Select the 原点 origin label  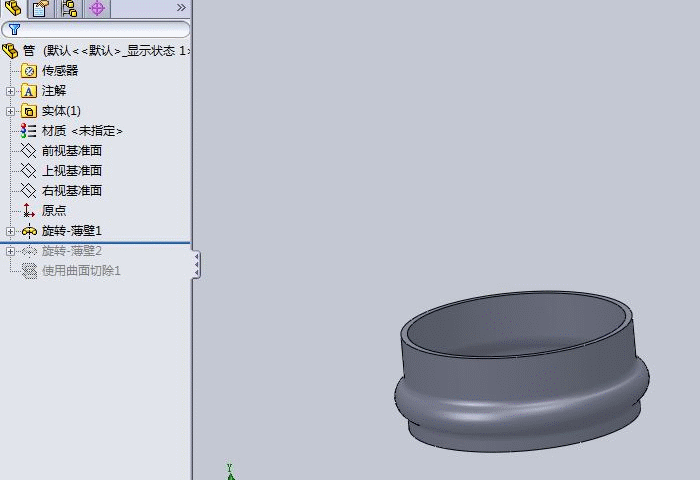point(54,210)
